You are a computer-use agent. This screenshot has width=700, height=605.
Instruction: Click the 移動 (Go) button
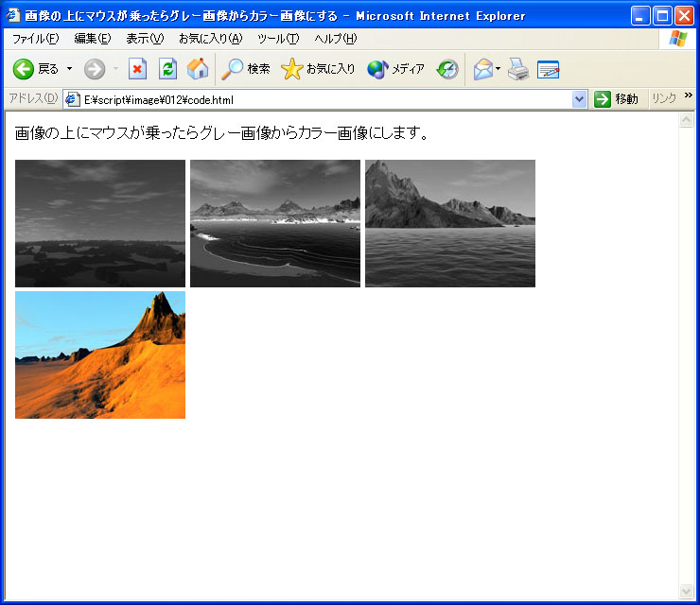pyautogui.click(x=616, y=99)
